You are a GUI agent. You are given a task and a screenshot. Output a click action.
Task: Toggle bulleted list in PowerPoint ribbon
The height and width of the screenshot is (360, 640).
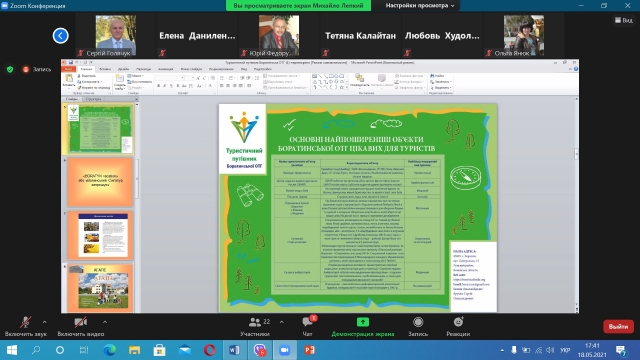[223, 78]
